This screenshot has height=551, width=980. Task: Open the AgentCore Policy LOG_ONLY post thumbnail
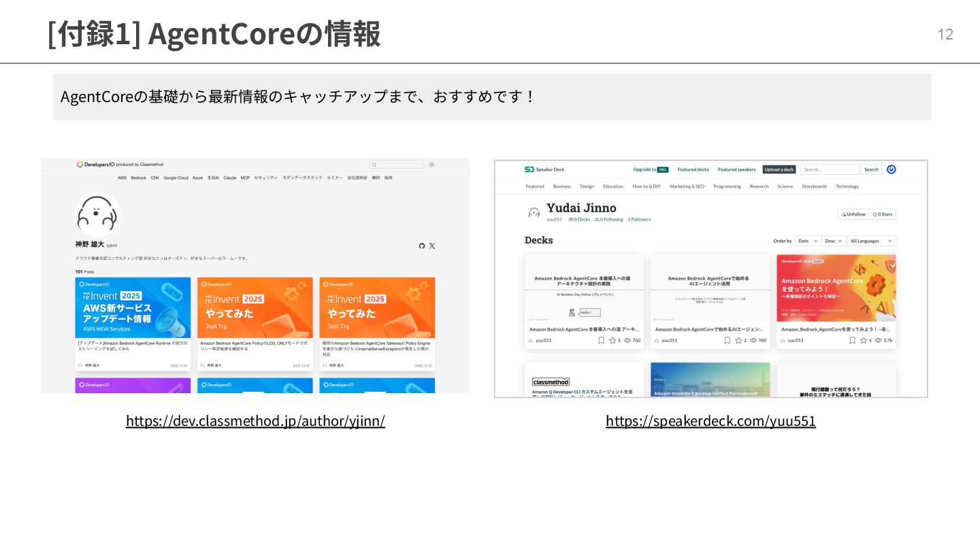coord(255,307)
